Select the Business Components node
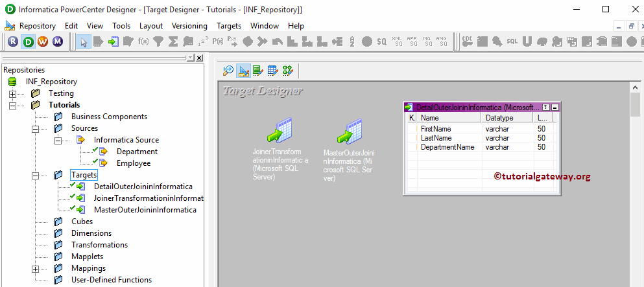Image resolution: width=644 pixels, height=287 pixels. coord(109,117)
